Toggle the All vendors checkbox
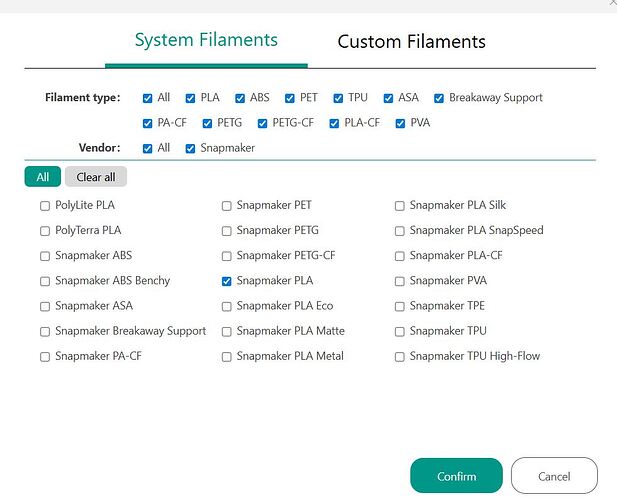Image resolution: width=617 pixels, height=500 pixels. (148, 148)
